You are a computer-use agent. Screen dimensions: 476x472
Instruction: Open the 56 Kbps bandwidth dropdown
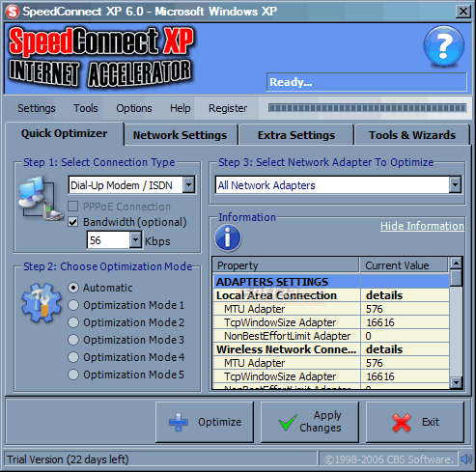click(x=135, y=240)
